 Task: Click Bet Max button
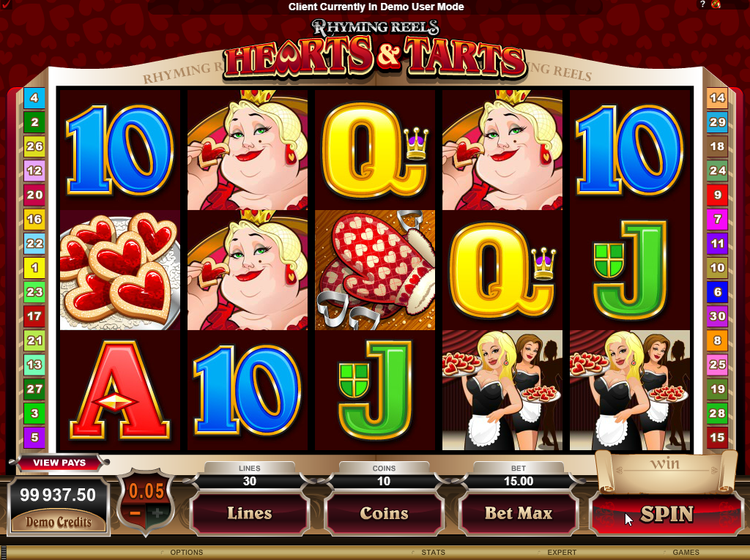click(x=519, y=514)
